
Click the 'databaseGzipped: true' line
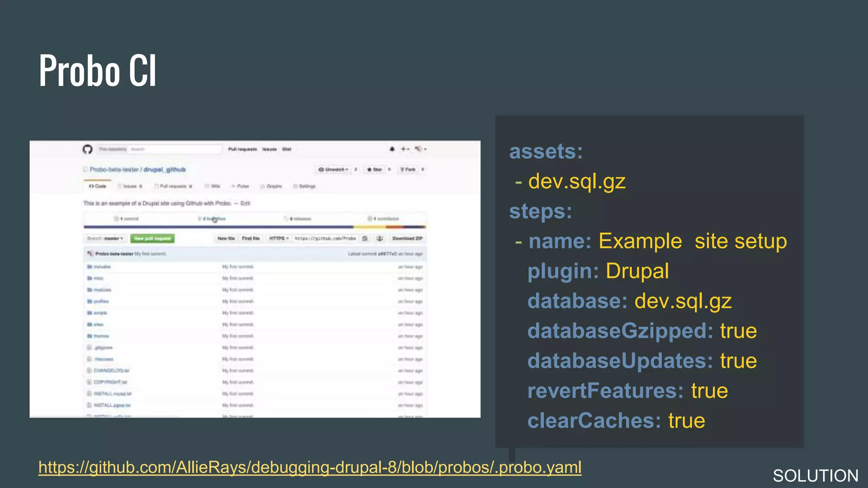(642, 331)
